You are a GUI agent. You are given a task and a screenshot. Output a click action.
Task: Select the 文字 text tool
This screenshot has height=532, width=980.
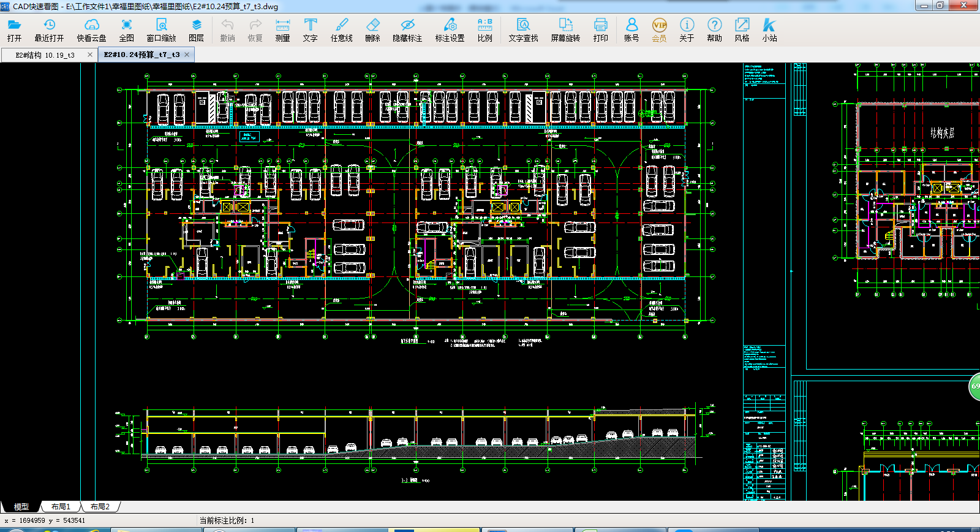point(310,30)
